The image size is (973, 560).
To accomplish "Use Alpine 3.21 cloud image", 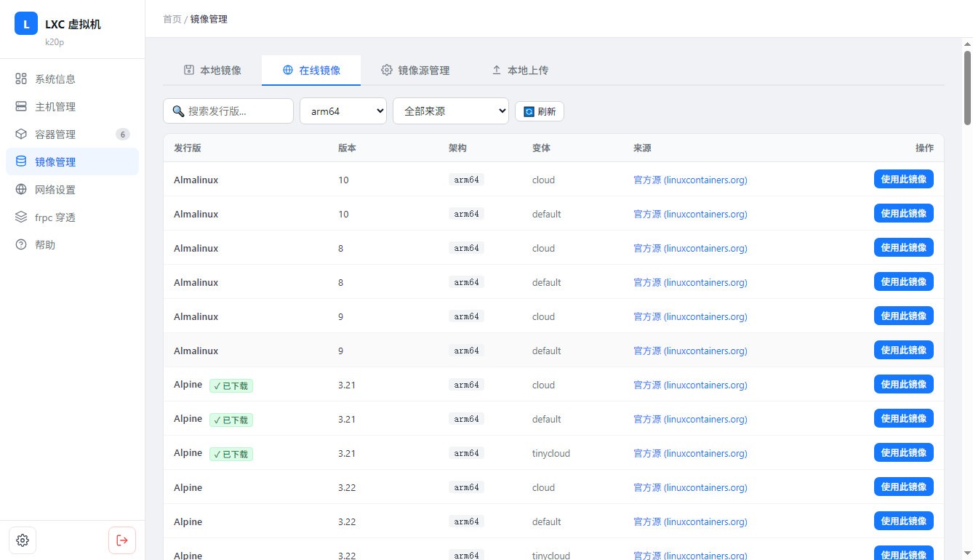I will [903, 384].
